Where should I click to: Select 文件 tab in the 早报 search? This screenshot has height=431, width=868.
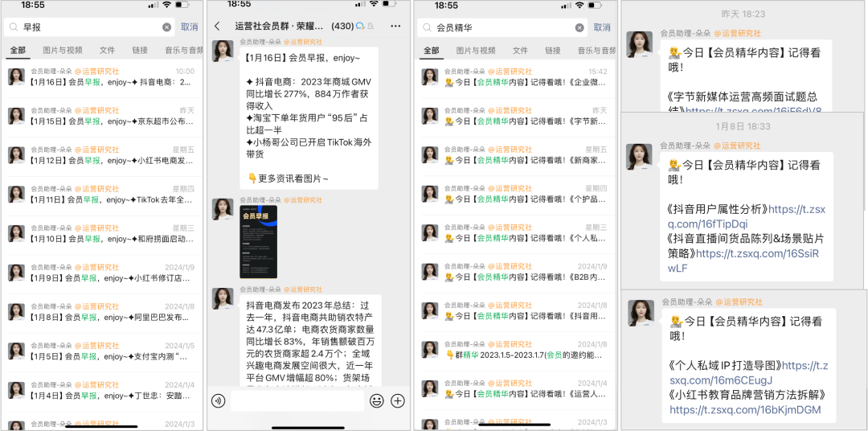click(x=108, y=51)
